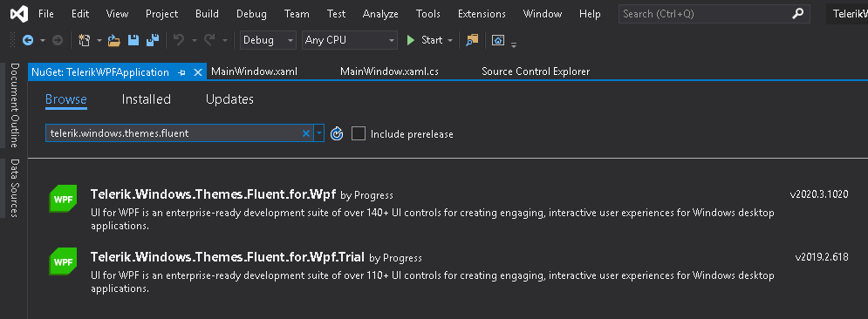Viewport: 868px width, 319px height.
Task: Open the Debug configuration dropdown
Action: pos(268,40)
